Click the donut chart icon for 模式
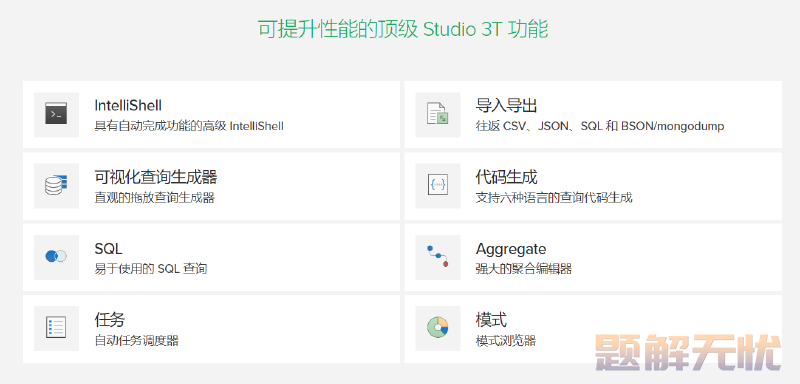The height and width of the screenshot is (384, 800). (437, 327)
